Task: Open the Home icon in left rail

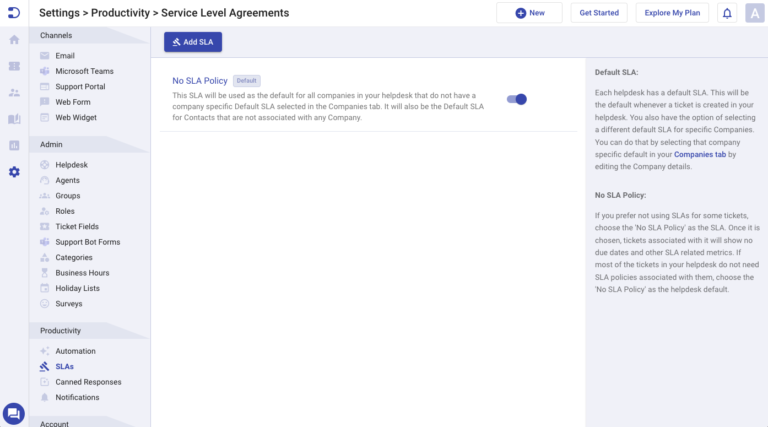Action: click(x=14, y=40)
